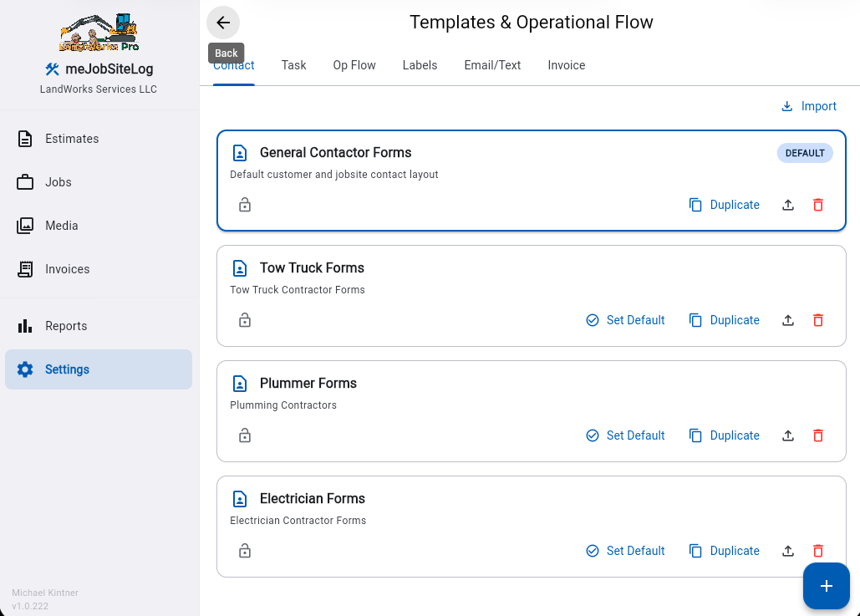Open the Import action for templates

pos(808,106)
